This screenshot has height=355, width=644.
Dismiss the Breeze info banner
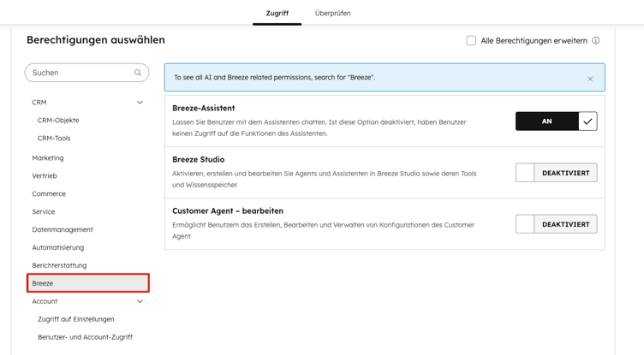tap(590, 79)
